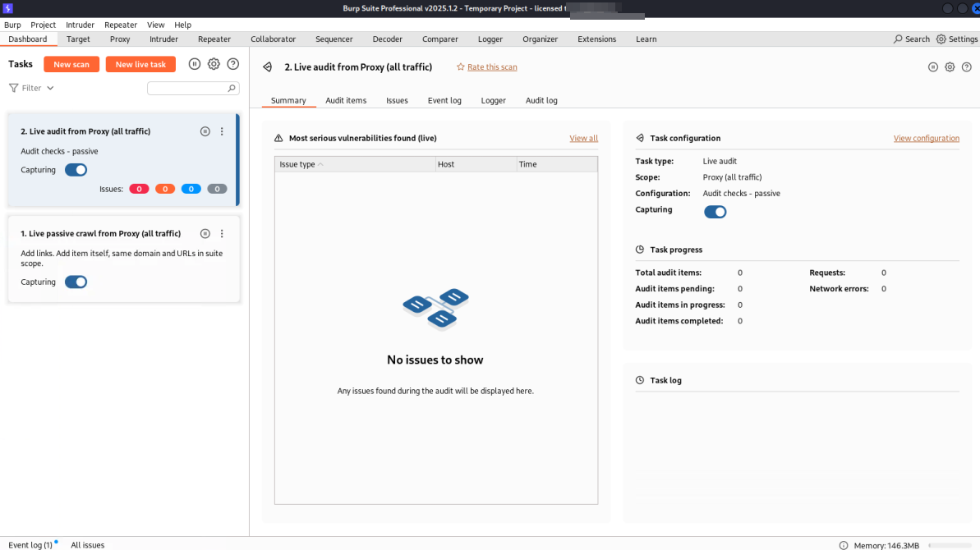980x550 pixels.
Task: Click the memory usage bar
Action: pyautogui.click(x=950, y=546)
